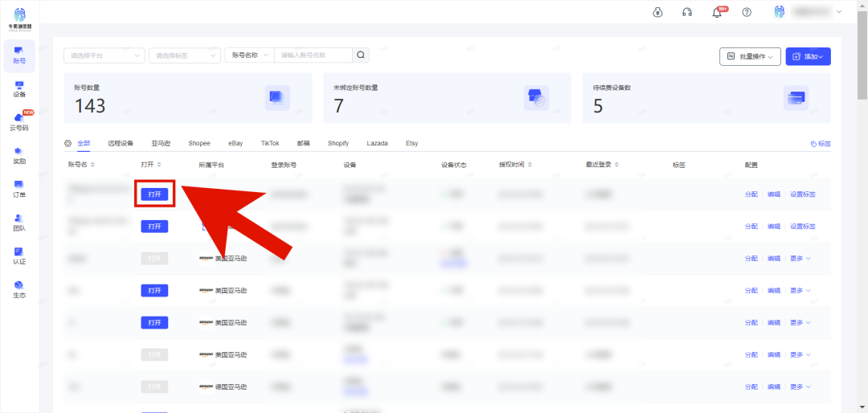Viewport: 868px width, 413px height.
Task: Sort by 最近登录 column arrows
Action: click(616, 165)
